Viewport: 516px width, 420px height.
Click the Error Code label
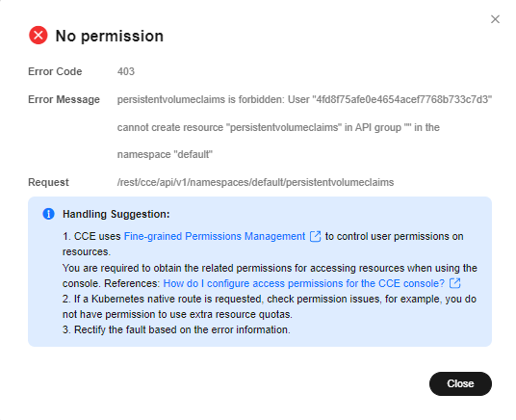point(55,71)
